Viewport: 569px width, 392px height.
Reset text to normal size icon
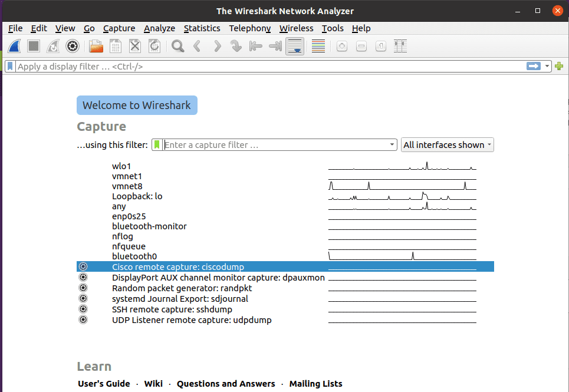pos(381,47)
